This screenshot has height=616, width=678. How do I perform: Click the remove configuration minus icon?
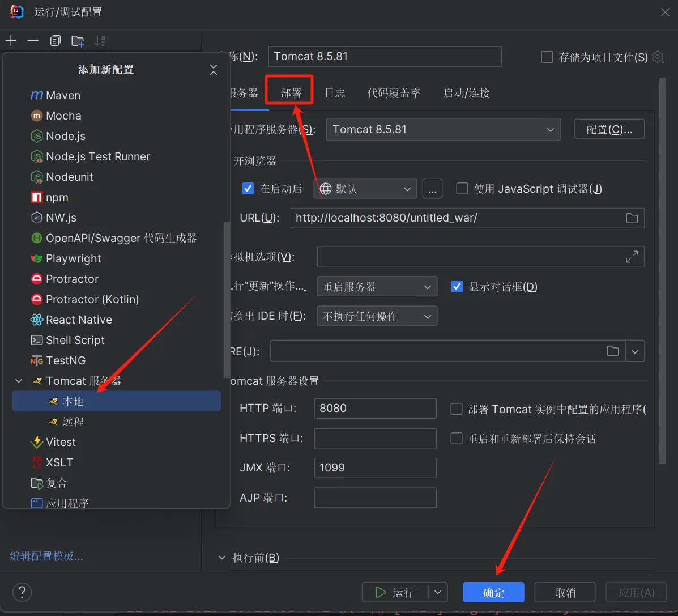pos(33,41)
